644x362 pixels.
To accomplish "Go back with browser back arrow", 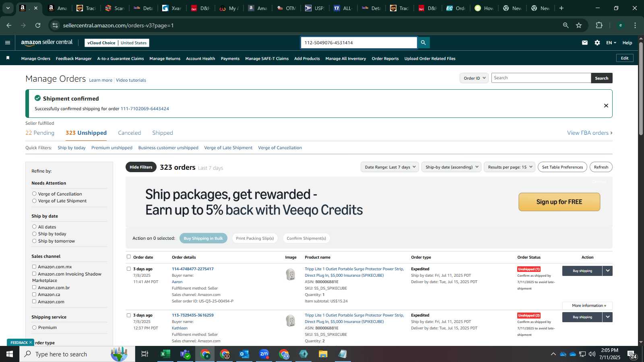I will point(9,25).
